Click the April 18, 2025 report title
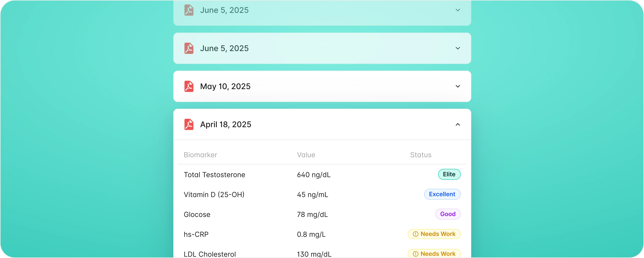Image resolution: width=644 pixels, height=258 pixels. (225, 124)
